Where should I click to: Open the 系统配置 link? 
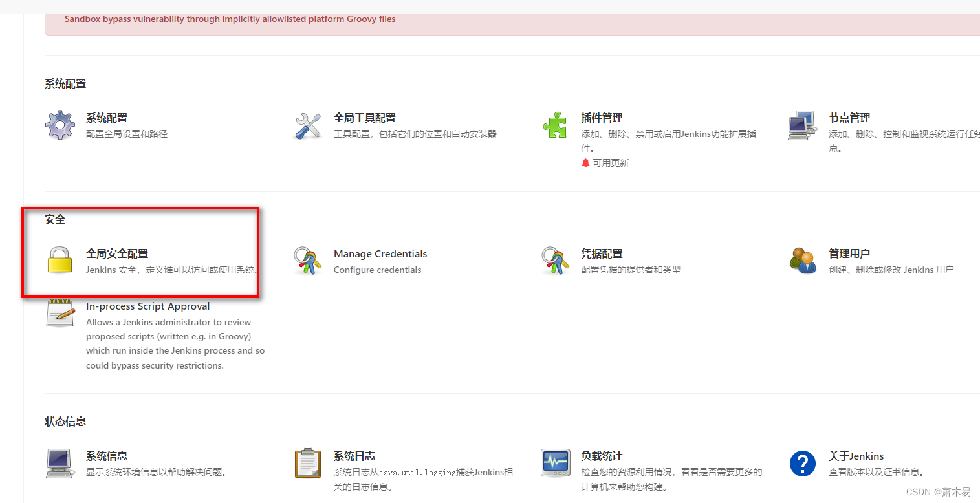tap(107, 118)
